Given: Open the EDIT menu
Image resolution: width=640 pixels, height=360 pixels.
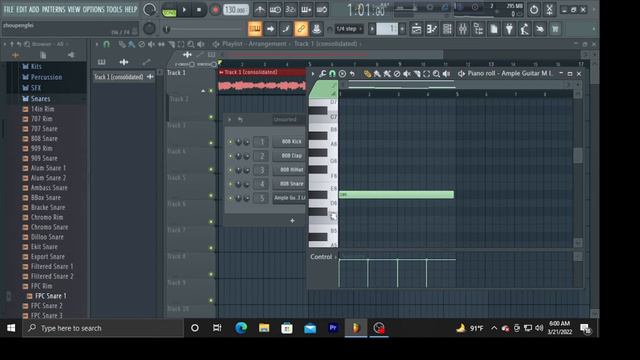Looking at the screenshot, I should [x=22, y=9].
